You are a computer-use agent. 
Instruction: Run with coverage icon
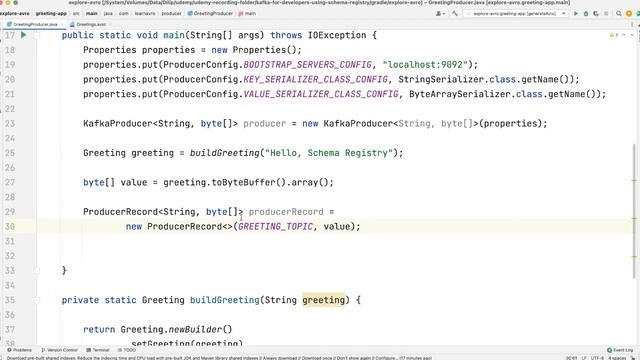click(596, 13)
